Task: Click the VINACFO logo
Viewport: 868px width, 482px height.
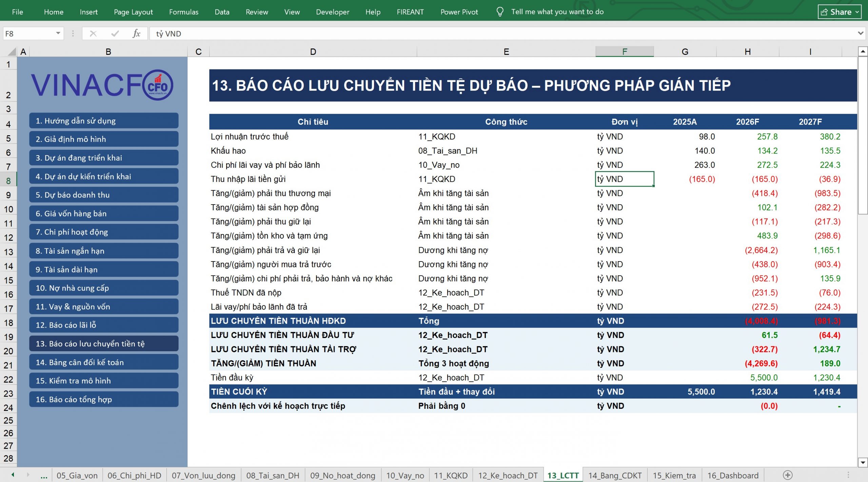Action: point(102,85)
